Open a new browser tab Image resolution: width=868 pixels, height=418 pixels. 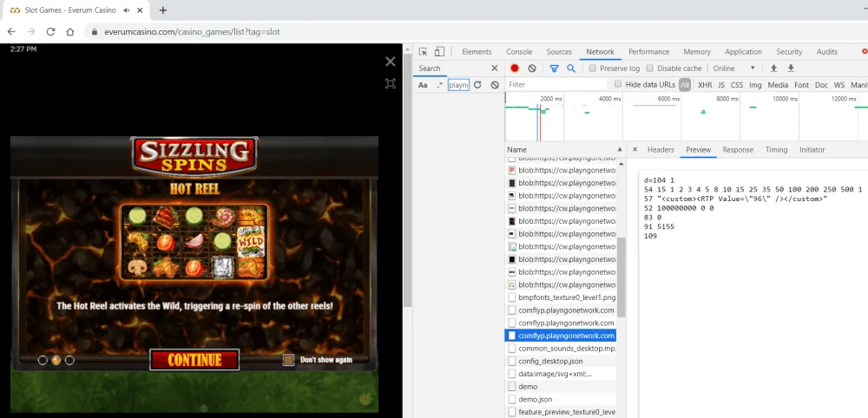[x=163, y=10]
